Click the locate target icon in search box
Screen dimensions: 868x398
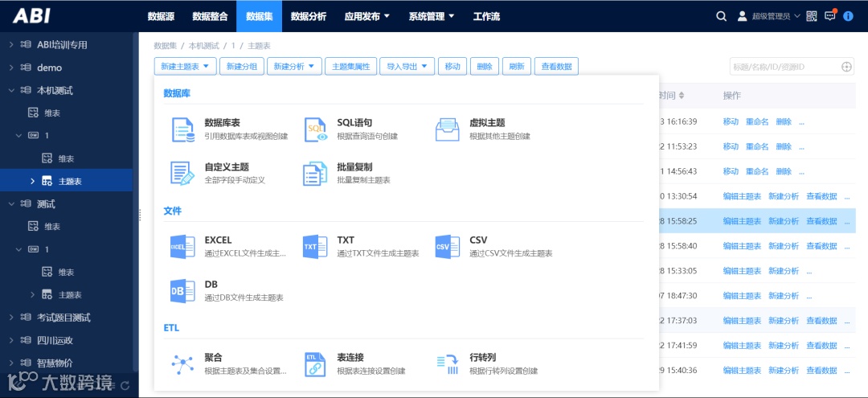click(846, 67)
